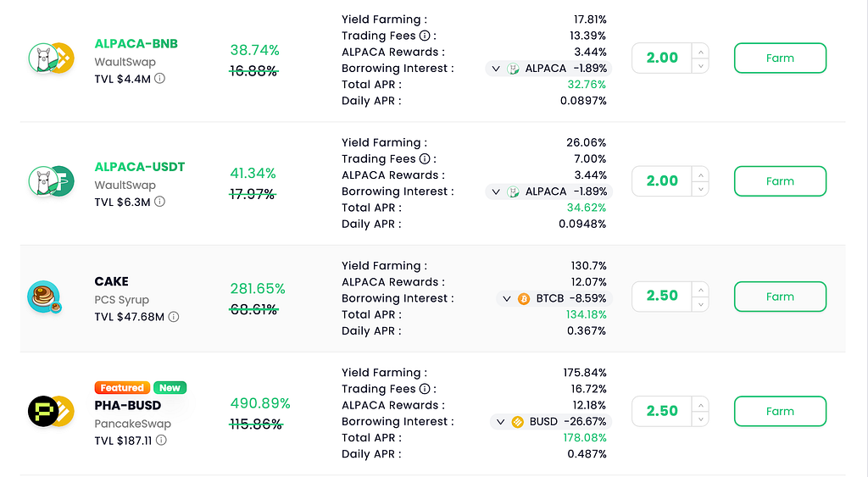Click Farm button for ALPACA-BNB pool
The image size is (868, 477).
click(x=780, y=58)
